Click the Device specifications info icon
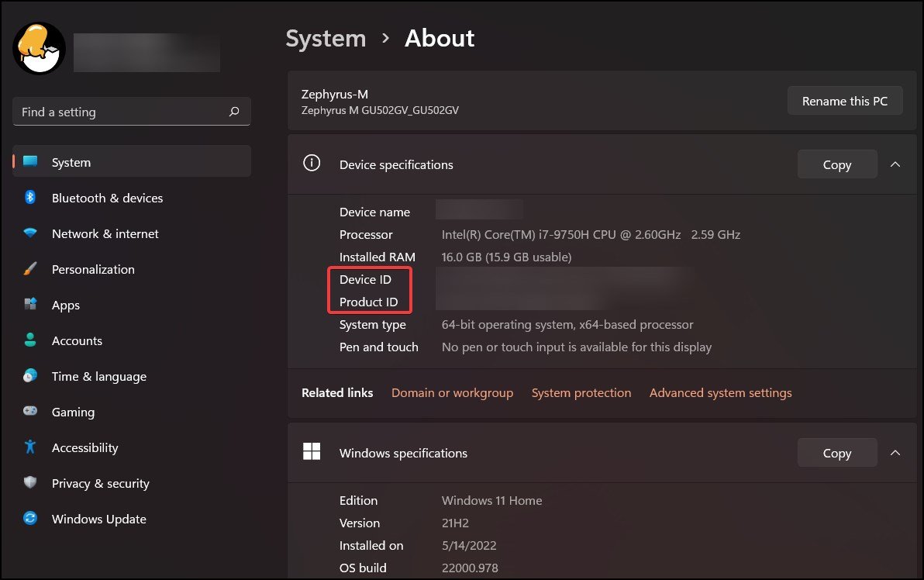Screen dimensions: 924x580 pyautogui.click(x=312, y=163)
